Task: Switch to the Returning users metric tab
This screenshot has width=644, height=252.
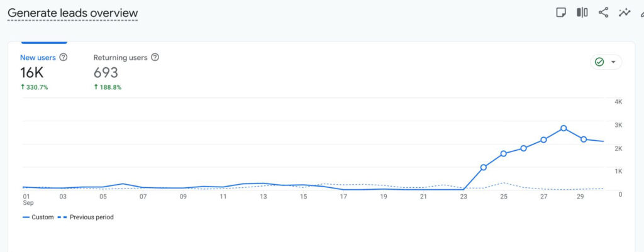Action: tap(120, 58)
